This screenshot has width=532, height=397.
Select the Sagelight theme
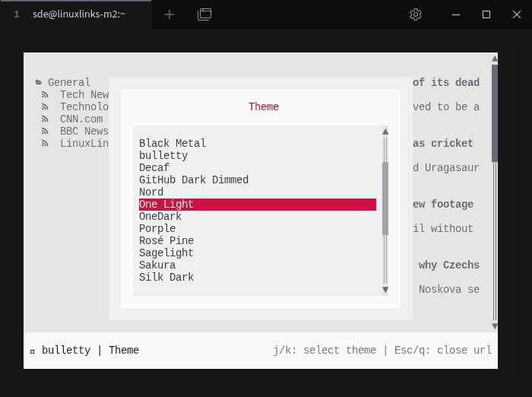tap(258, 253)
